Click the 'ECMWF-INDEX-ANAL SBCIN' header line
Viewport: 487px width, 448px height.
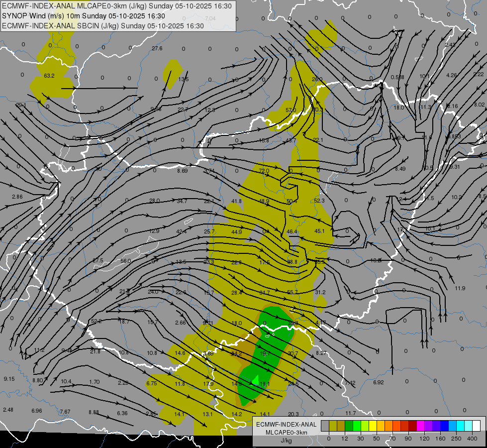pos(103,26)
